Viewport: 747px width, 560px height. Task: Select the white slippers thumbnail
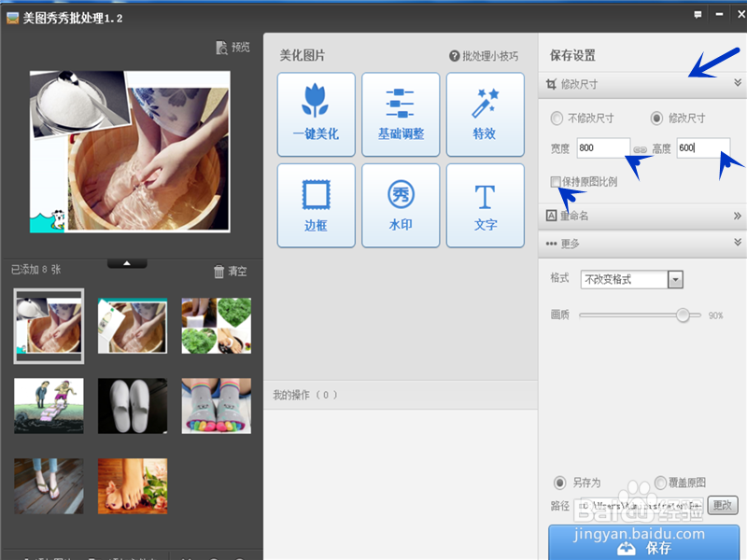coord(132,405)
